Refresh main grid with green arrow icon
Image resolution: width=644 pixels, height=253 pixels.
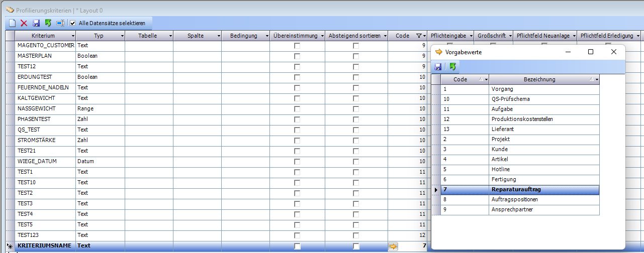coord(48,23)
